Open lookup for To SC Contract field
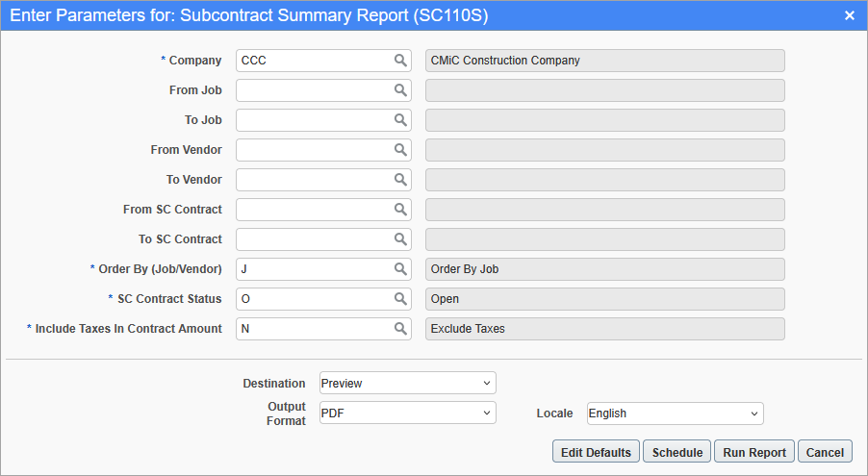The image size is (868, 476). [x=400, y=239]
